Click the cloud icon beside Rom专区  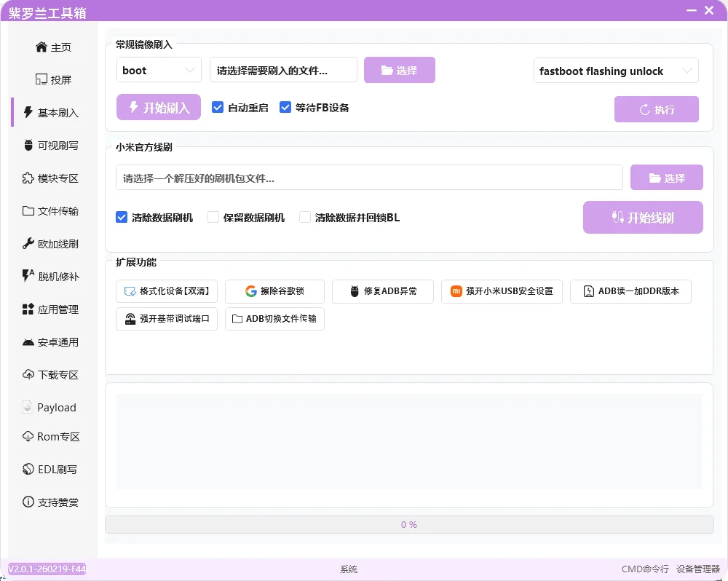[28, 436]
